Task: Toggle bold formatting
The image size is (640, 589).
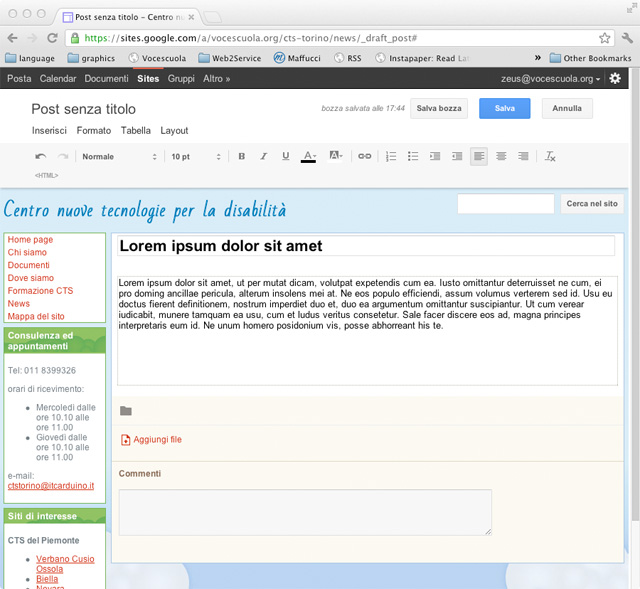Action: pos(242,157)
